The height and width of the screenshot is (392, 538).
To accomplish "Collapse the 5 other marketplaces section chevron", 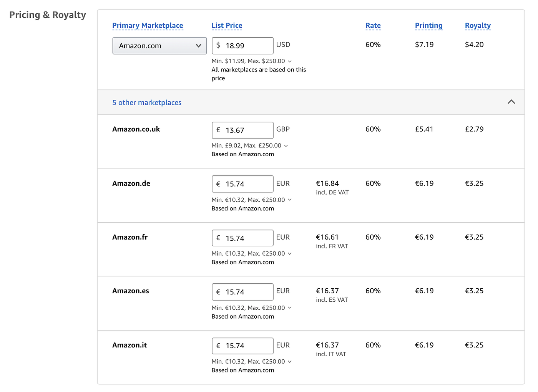I will pos(511,102).
